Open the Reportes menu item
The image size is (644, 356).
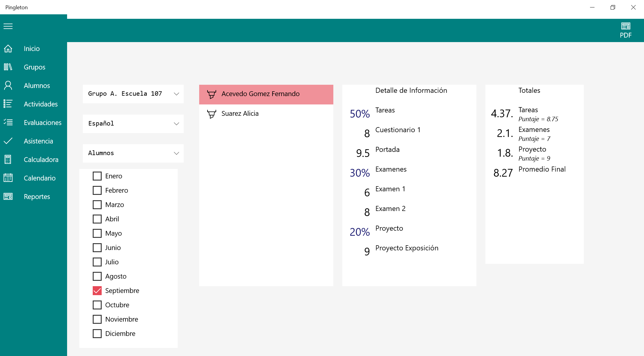pyautogui.click(x=37, y=196)
